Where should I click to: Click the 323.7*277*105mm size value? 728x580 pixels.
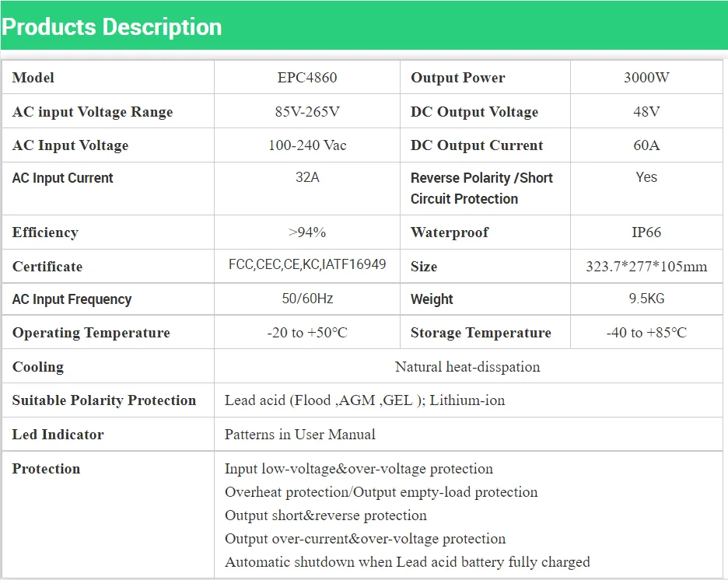(646, 267)
